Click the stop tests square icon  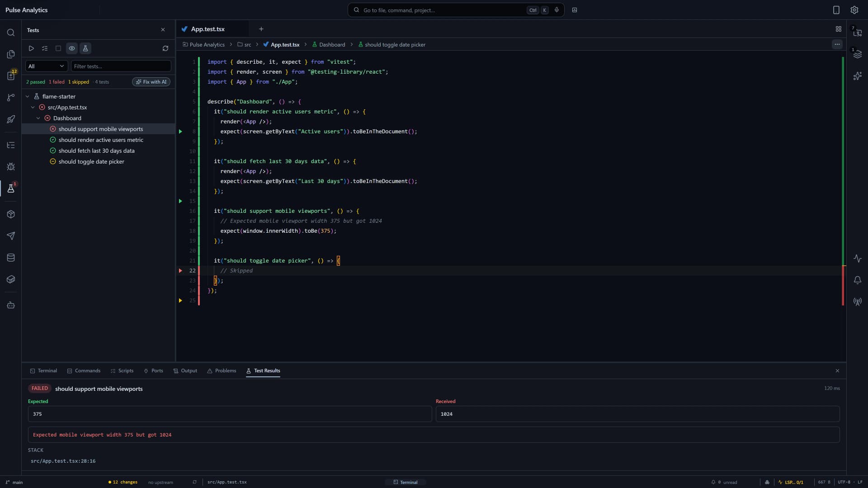tap(58, 48)
